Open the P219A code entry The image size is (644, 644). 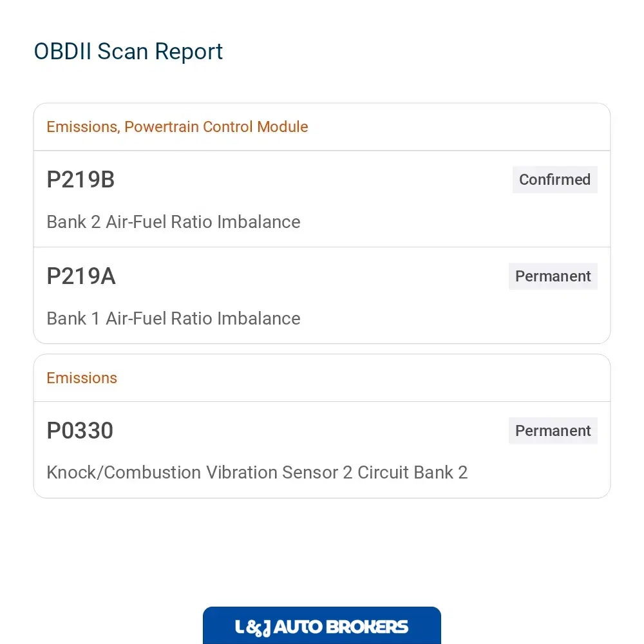pos(81,276)
